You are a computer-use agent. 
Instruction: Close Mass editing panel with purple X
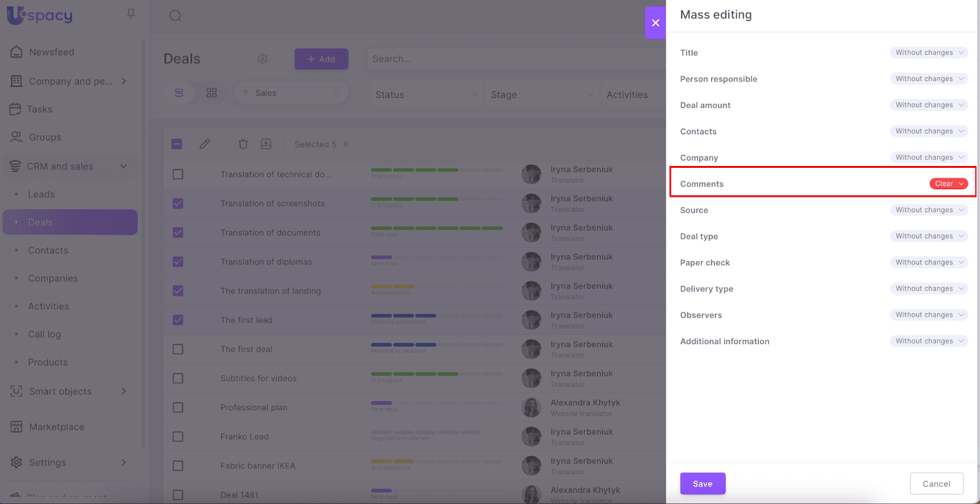[x=655, y=23]
